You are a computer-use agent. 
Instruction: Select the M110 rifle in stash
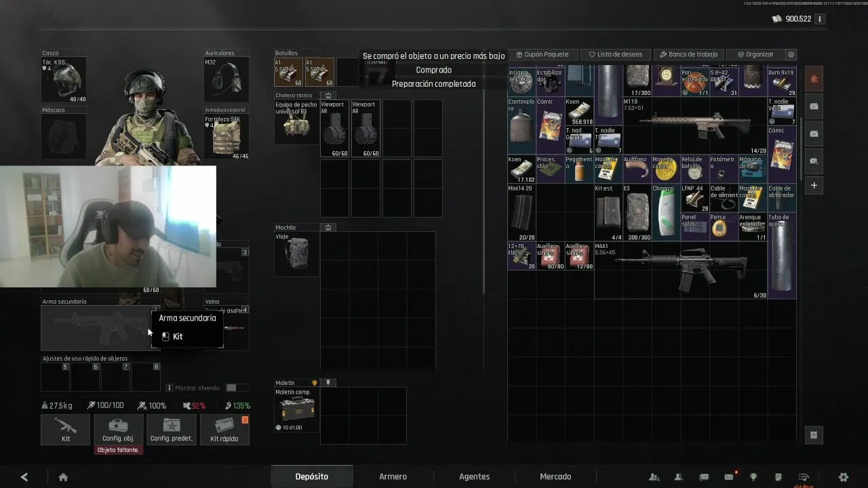[x=695, y=125]
